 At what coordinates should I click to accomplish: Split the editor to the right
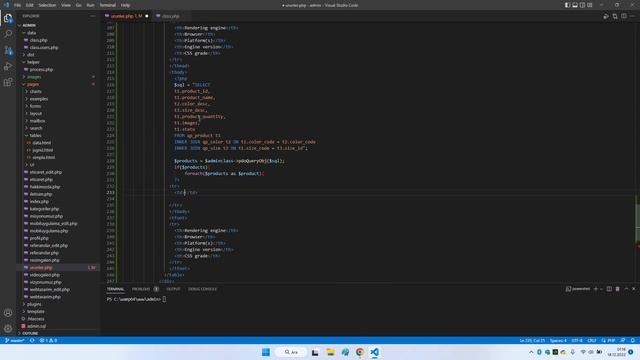[624, 16]
